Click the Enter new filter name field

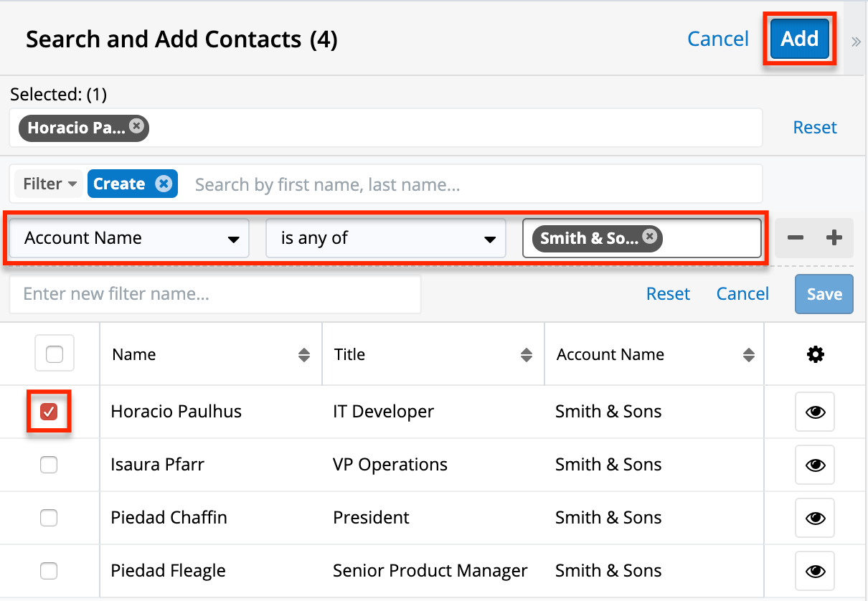tap(214, 294)
